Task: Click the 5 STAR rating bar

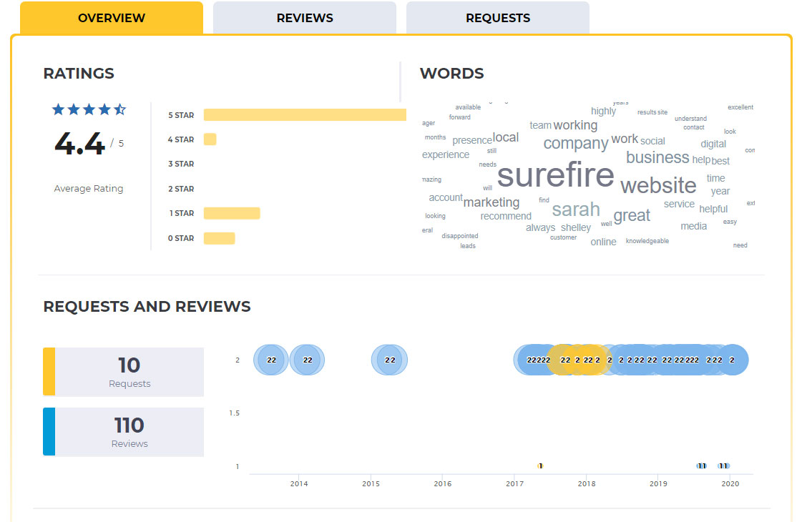Action: pyautogui.click(x=305, y=114)
